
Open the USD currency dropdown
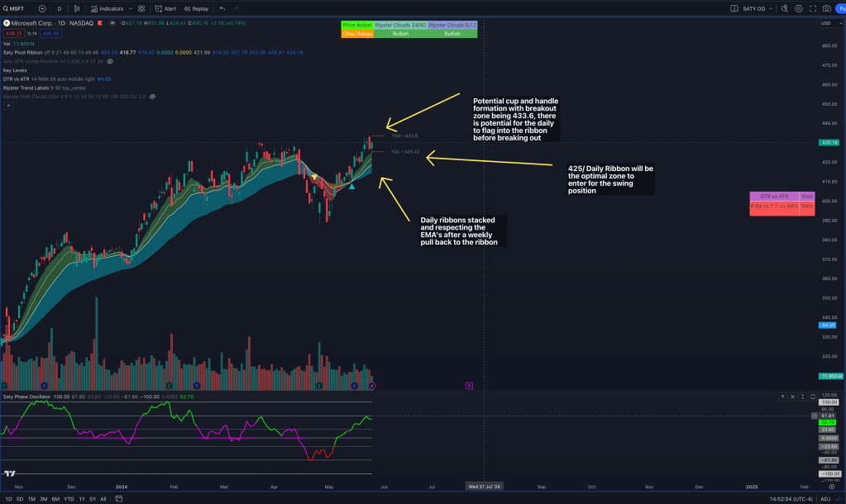826,23
